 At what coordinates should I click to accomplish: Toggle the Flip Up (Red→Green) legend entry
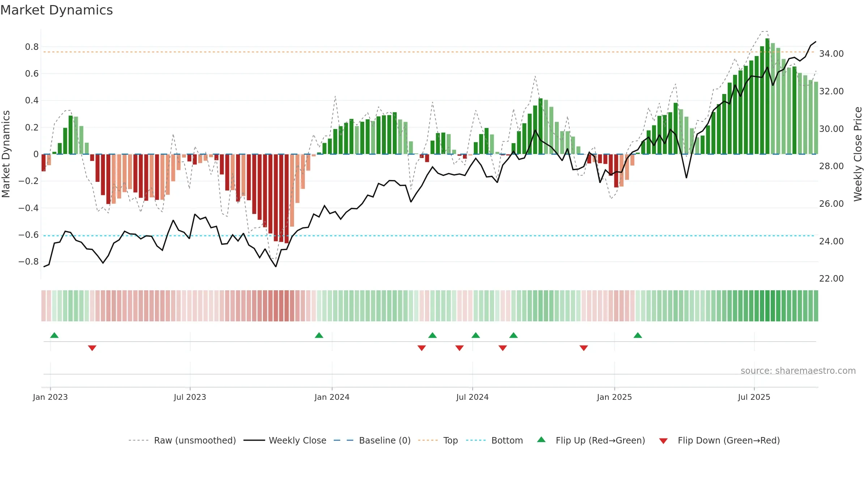[x=591, y=440]
